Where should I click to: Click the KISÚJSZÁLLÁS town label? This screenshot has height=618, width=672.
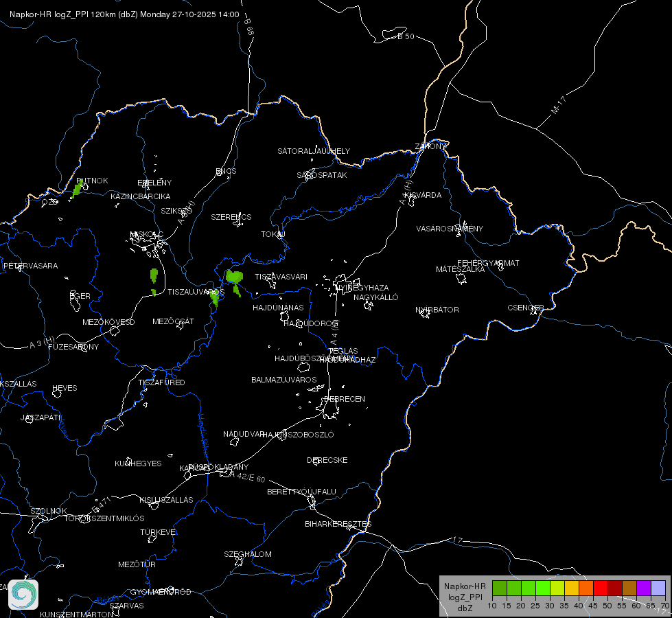coord(166,500)
